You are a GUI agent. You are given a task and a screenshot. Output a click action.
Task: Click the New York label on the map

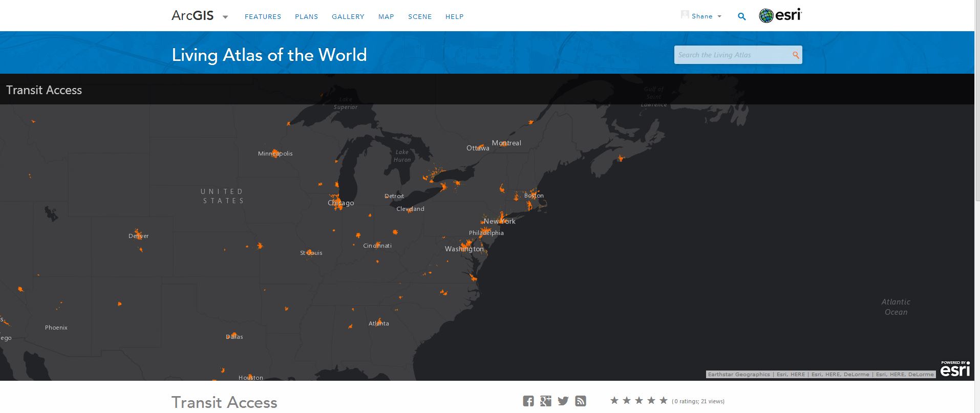(x=500, y=222)
